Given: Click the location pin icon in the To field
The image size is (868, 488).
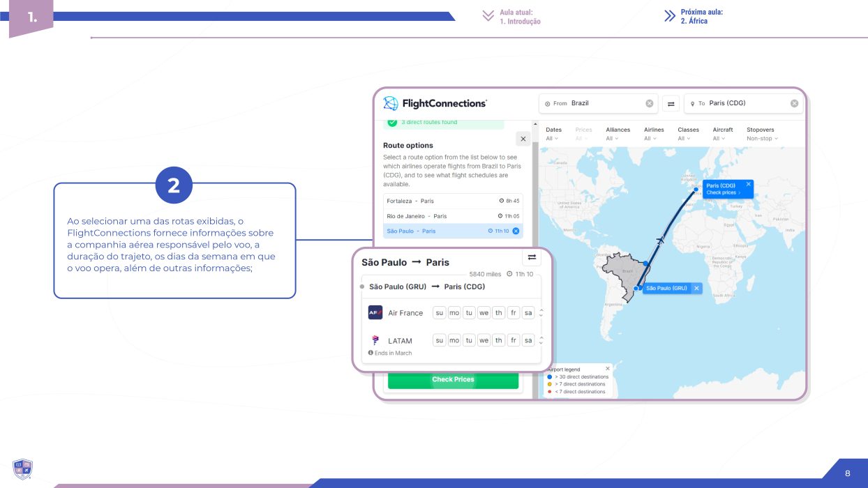Looking at the screenshot, I should [692, 104].
